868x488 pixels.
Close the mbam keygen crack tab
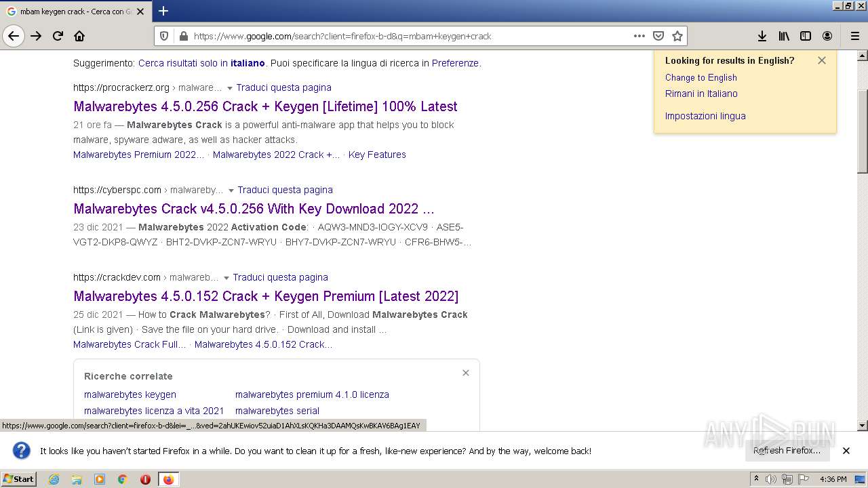(140, 12)
